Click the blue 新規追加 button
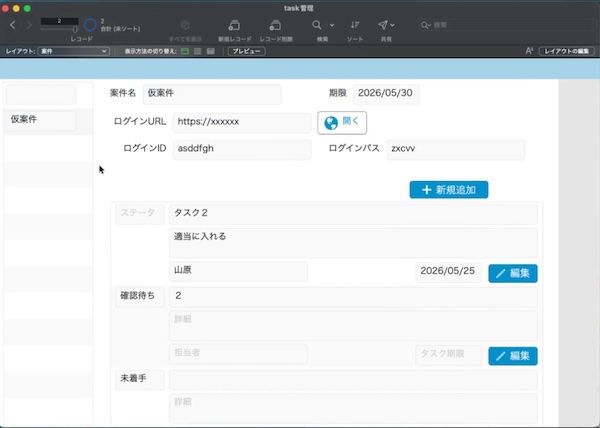 449,190
